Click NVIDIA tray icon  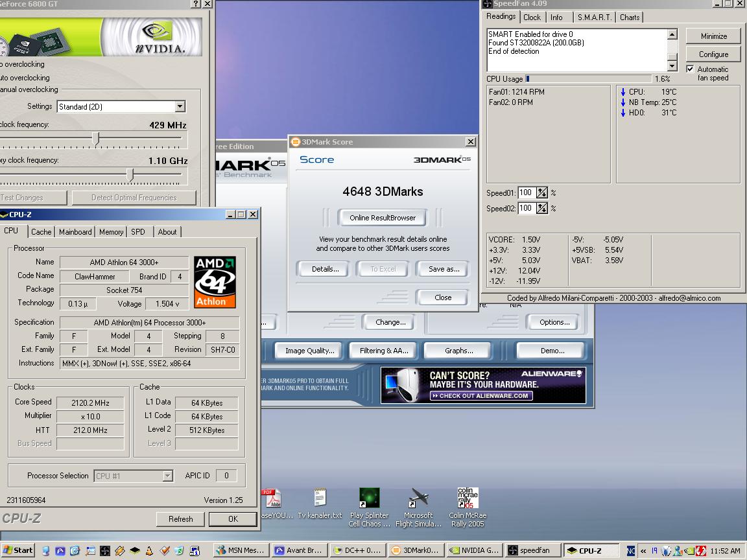point(689,551)
